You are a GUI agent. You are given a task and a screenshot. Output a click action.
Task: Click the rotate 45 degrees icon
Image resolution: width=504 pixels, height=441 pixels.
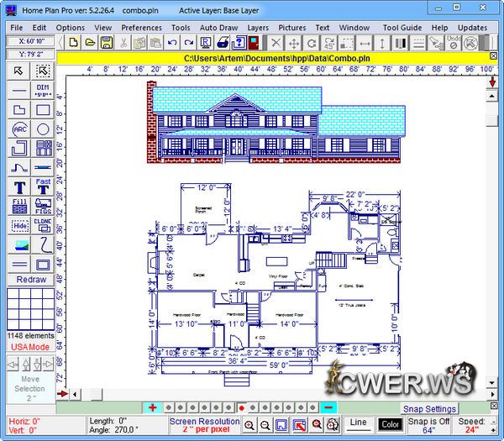(x=328, y=43)
